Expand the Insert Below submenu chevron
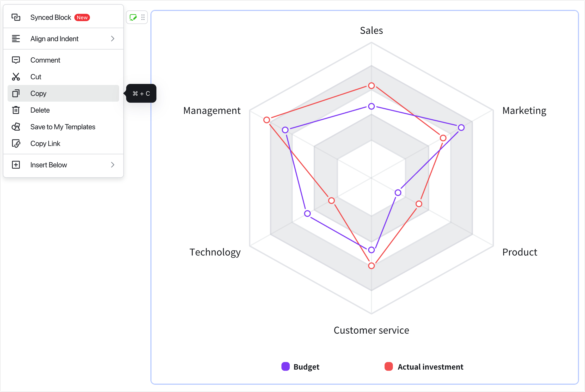 point(113,165)
